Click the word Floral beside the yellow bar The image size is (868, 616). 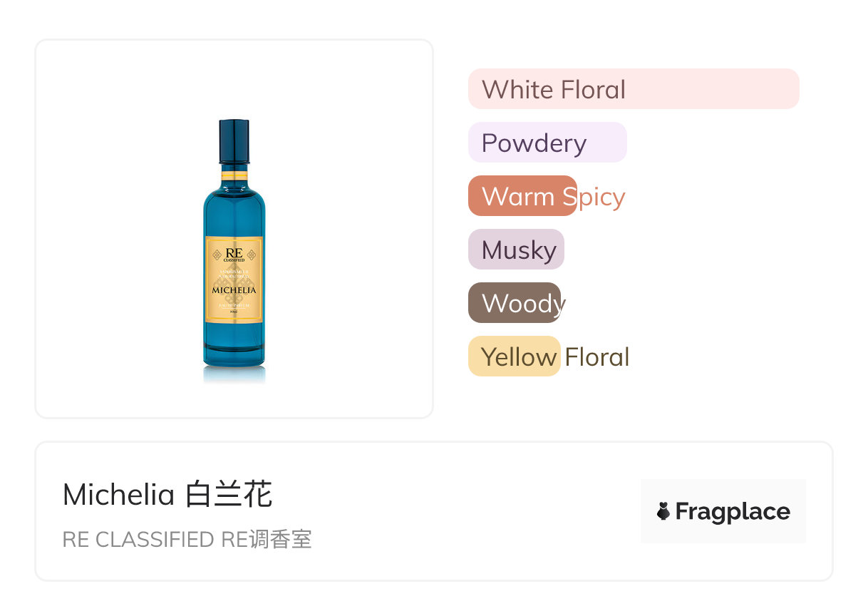tap(597, 357)
